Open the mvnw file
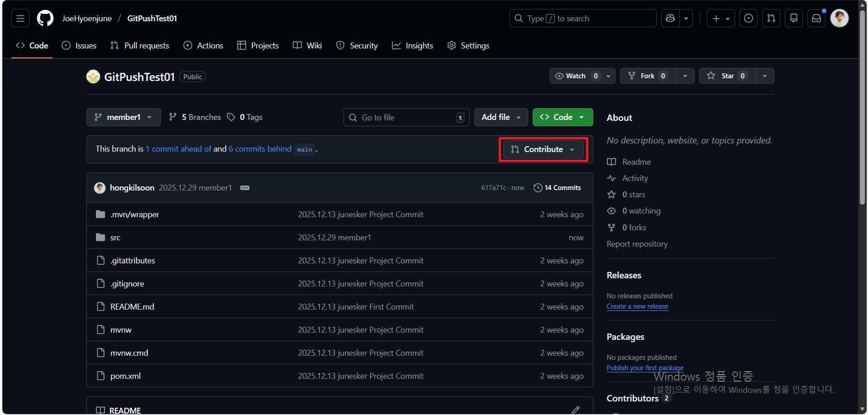The width and height of the screenshot is (868, 415). click(x=121, y=330)
